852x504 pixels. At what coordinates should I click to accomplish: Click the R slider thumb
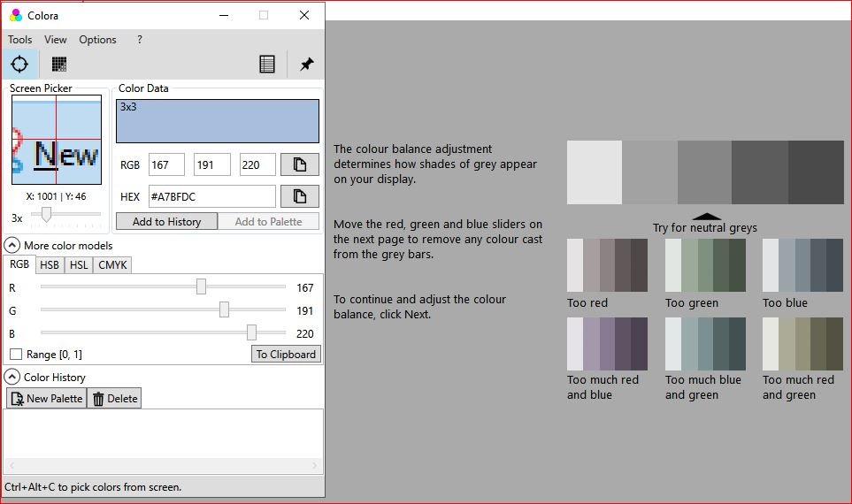pos(201,286)
